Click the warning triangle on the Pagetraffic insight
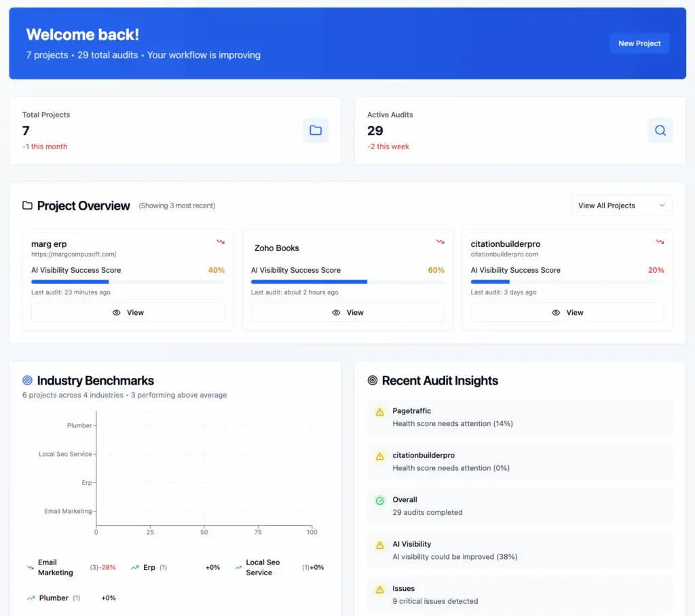This screenshot has height=616, width=695. coord(380,411)
